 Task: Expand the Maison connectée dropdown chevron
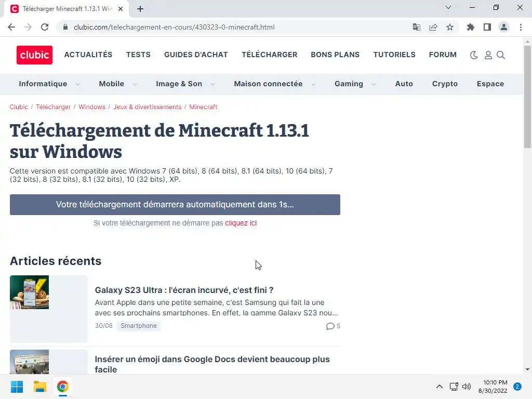(x=313, y=84)
